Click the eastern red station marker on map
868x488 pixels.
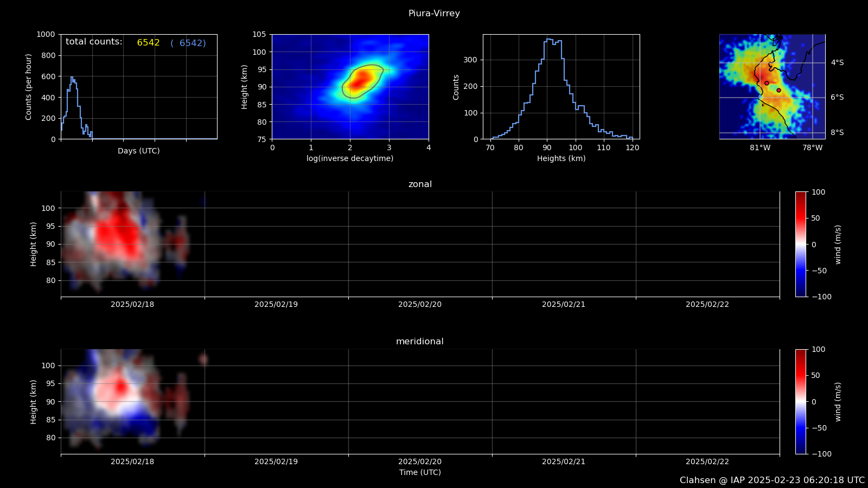pos(778,91)
